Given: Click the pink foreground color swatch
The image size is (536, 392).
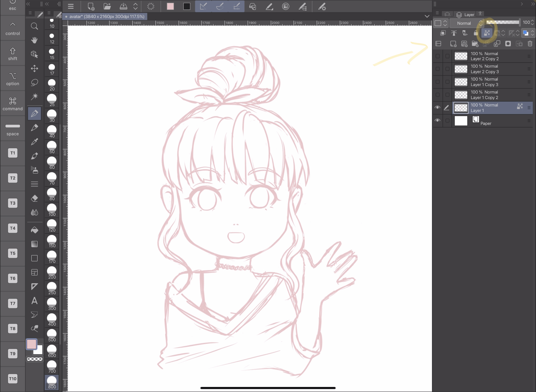Looking at the screenshot, I should tap(31, 344).
